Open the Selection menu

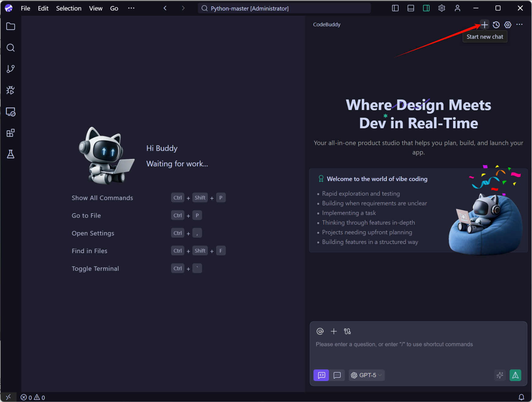(x=69, y=8)
